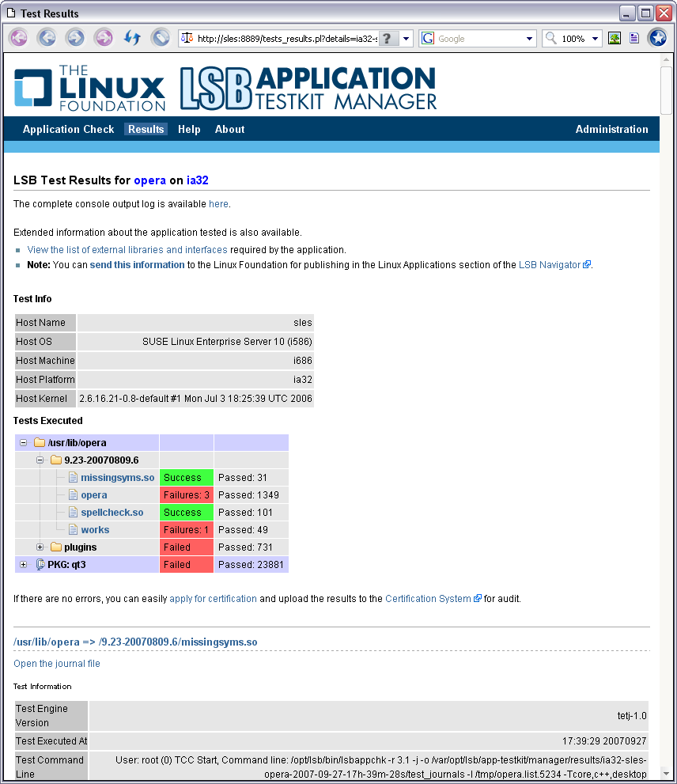Click the PKG: qt3 package icon
Viewport: 677px width, 784px height.
40,565
